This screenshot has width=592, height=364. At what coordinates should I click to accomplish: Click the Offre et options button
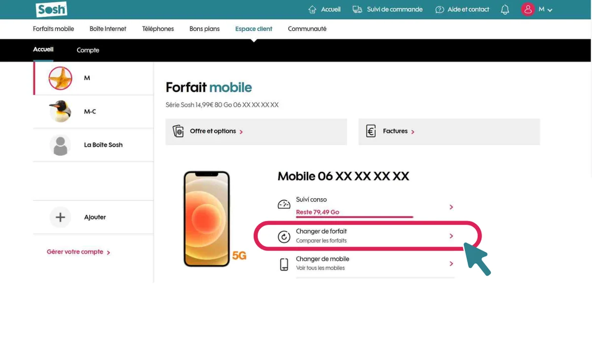256,131
